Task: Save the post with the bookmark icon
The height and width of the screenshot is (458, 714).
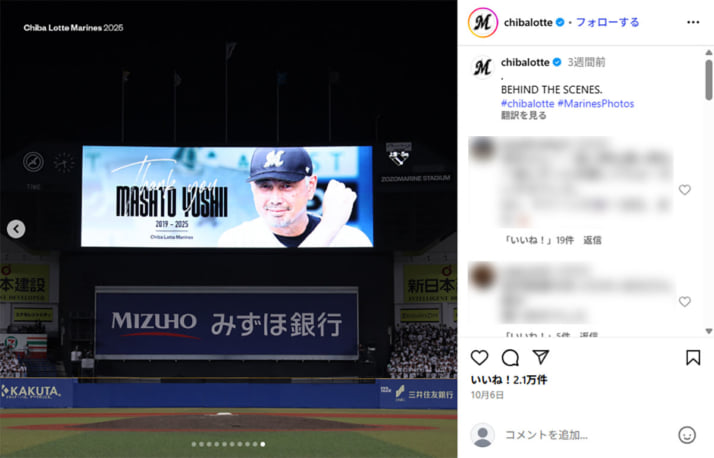Action: pyautogui.click(x=693, y=357)
